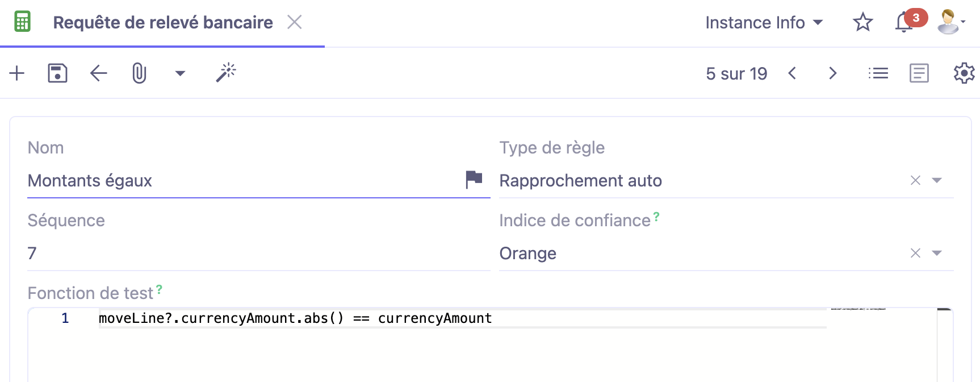Open the change log via the document icon
Image resolution: width=980 pixels, height=382 pixels.
pyautogui.click(x=920, y=73)
